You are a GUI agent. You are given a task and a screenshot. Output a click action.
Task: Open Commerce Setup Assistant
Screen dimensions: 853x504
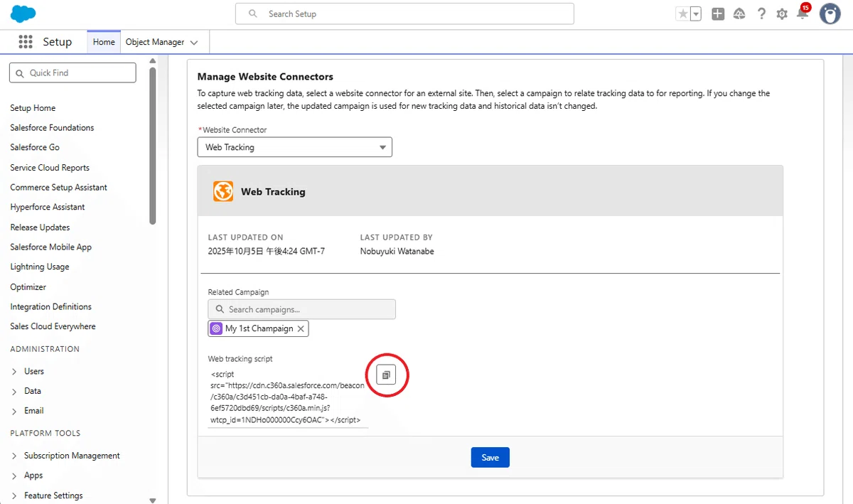point(58,188)
